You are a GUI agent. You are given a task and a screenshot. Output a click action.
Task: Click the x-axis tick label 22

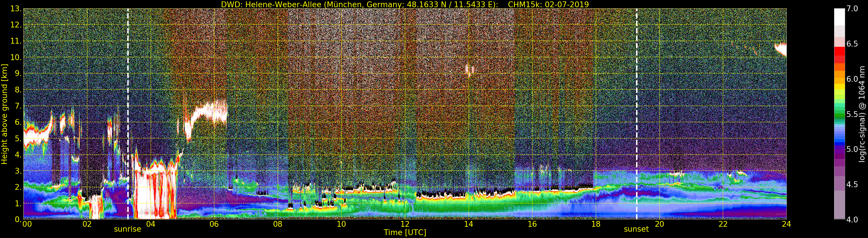pyautogui.click(x=723, y=224)
